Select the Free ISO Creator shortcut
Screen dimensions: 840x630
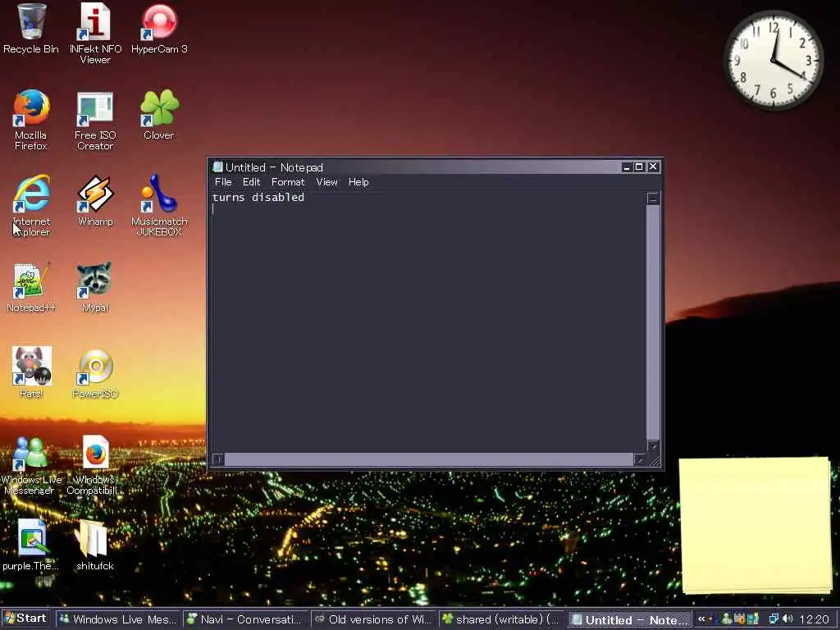[x=95, y=120]
